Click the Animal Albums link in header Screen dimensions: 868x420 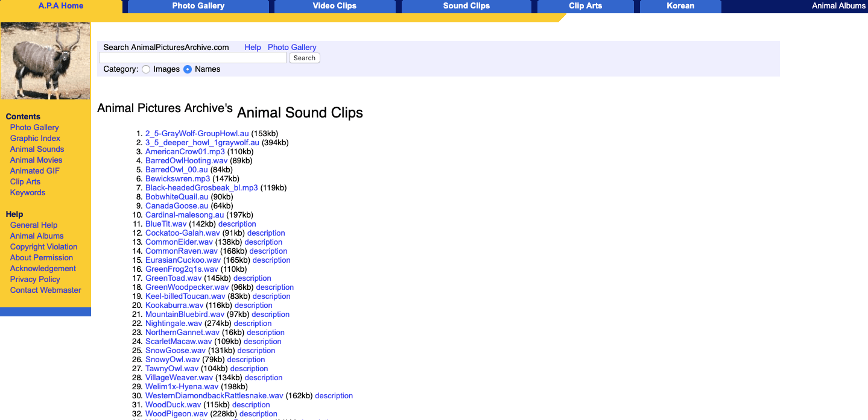(x=838, y=6)
